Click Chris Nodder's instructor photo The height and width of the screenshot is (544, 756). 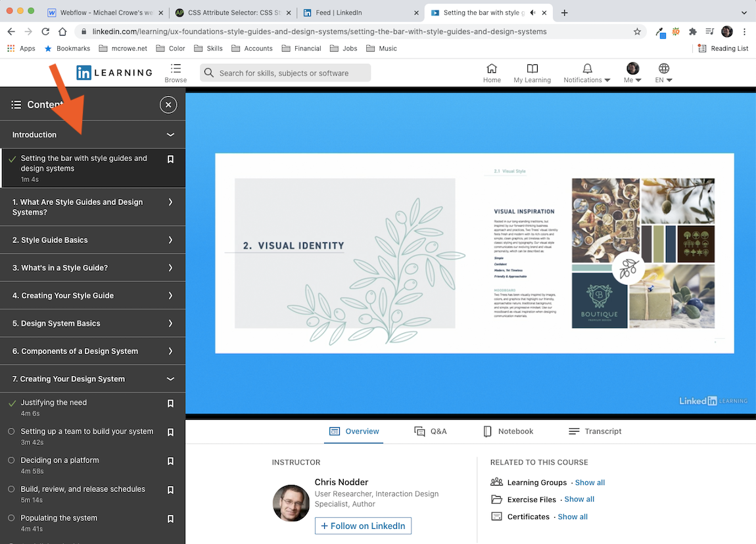[x=291, y=503]
